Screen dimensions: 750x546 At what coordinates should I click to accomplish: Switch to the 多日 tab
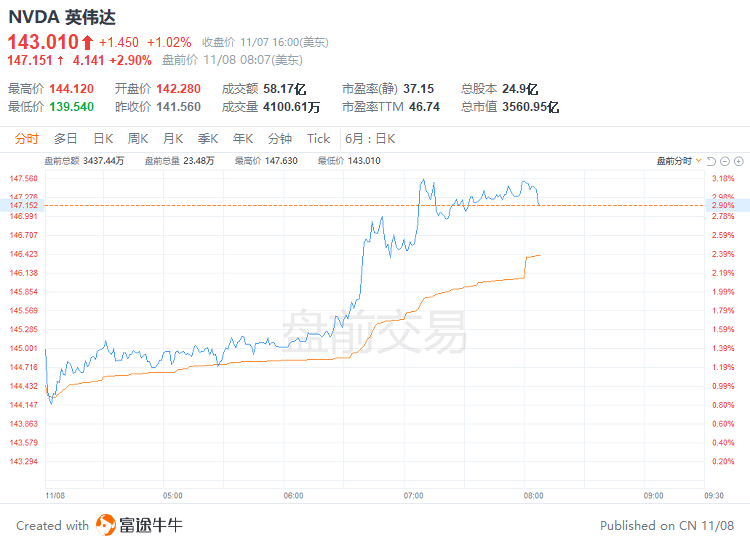(66, 139)
